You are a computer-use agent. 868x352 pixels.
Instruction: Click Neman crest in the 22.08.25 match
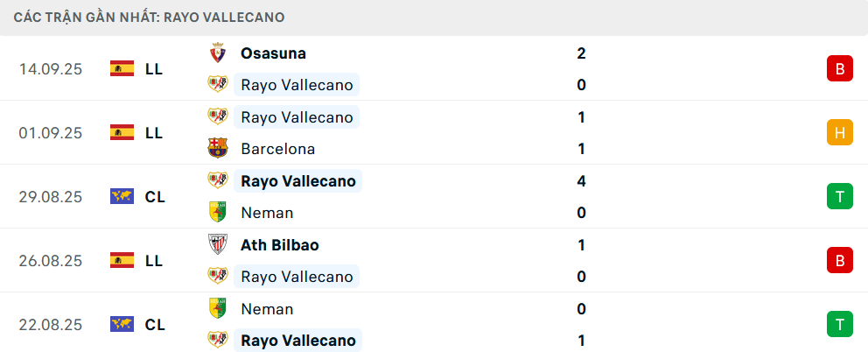click(x=217, y=309)
